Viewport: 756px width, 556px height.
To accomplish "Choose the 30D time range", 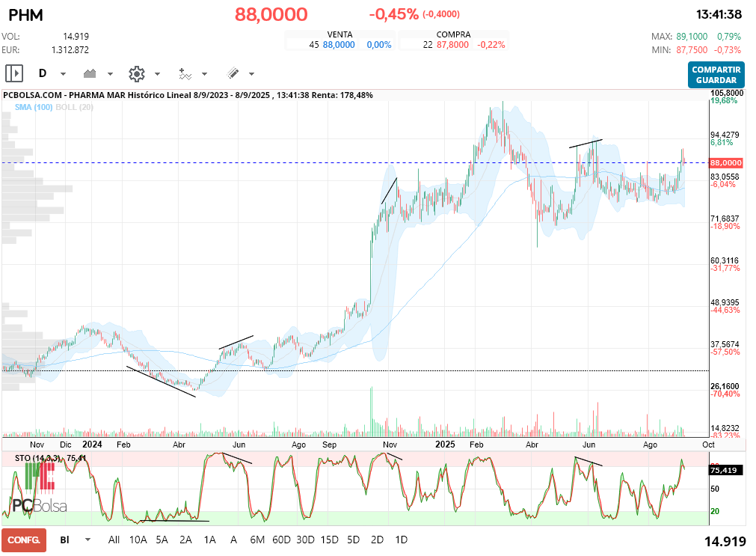I will [305, 540].
